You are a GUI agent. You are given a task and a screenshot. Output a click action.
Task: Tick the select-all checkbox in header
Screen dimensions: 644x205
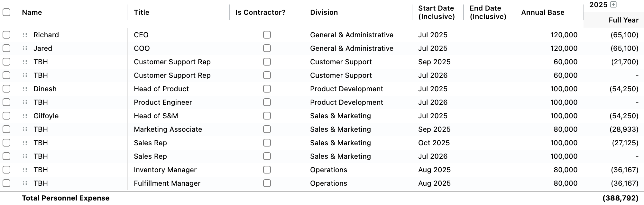tap(6, 12)
